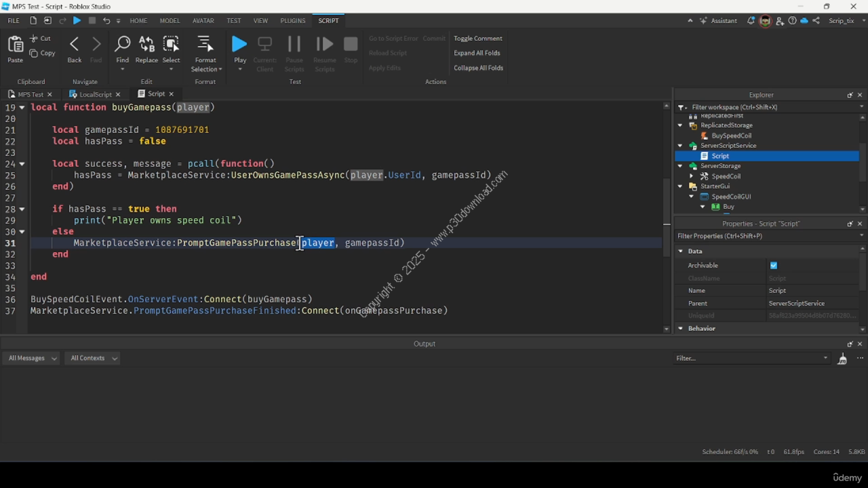Viewport: 868px width, 488px height.
Task: Select BuySpeedCoil in Explorer
Action: [731, 136]
